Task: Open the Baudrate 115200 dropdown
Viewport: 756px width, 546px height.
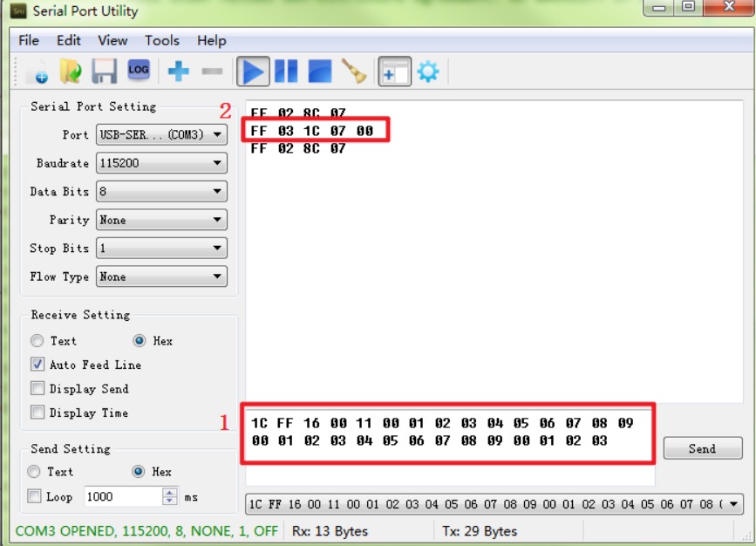Action: (161, 163)
